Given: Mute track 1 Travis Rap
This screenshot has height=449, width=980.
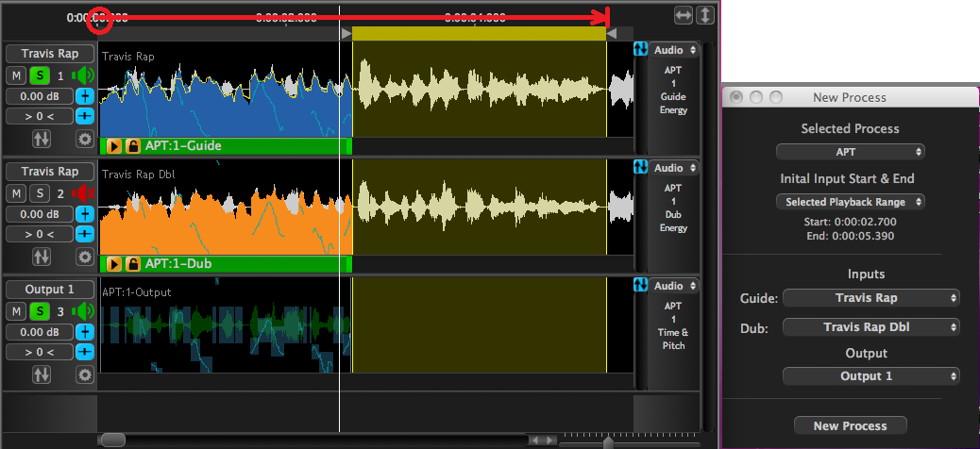Looking at the screenshot, I should click(17, 75).
